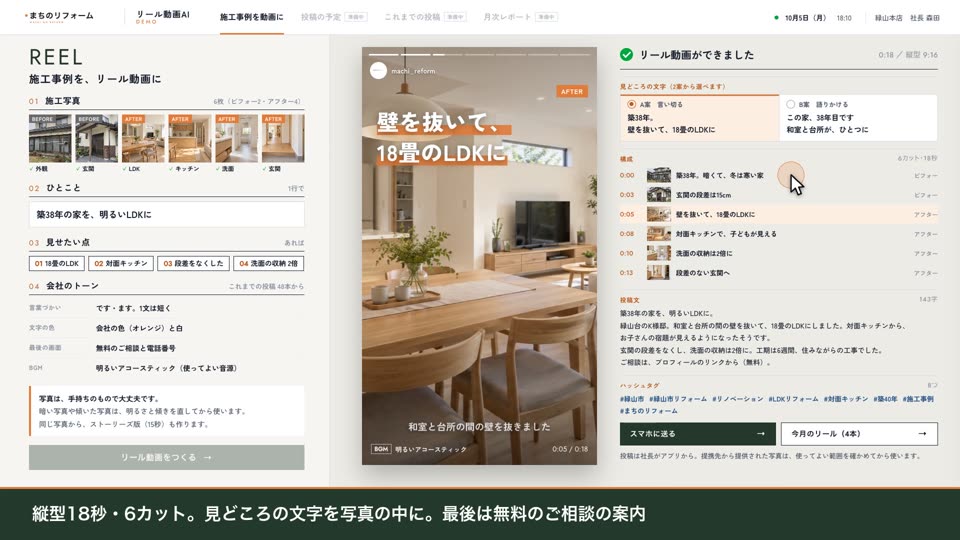This screenshot has height=540, width=960.
Task: Click the 0:00 cut thumbnail 築38年
Action: coord(659,175)
